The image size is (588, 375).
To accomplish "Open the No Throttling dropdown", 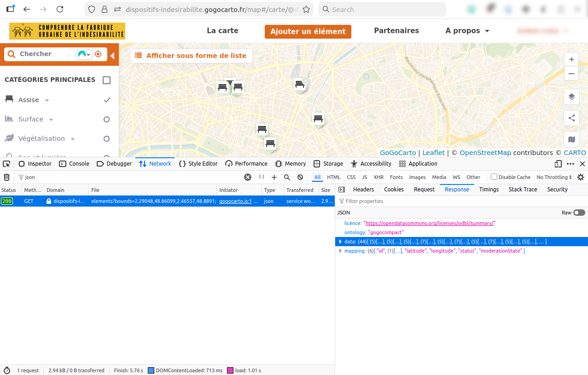I will [554, 177].
